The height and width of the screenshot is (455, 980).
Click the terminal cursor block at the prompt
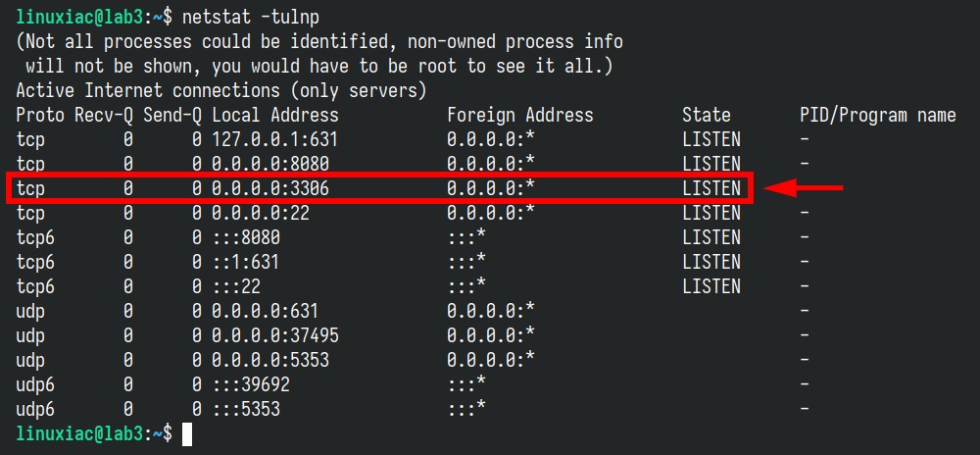[187, 434]
